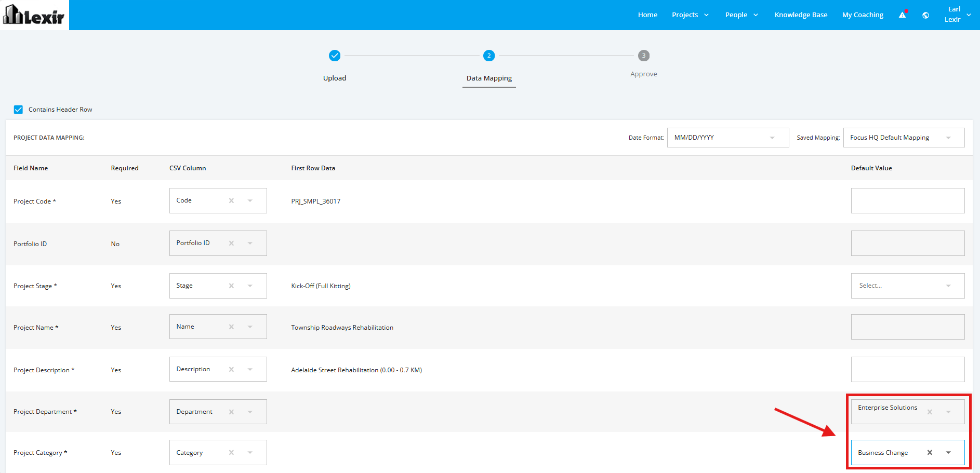Expand the Business Change default value dropdown arrow
The width and height of the screenshot is (980, 473).
pos(948,452)
